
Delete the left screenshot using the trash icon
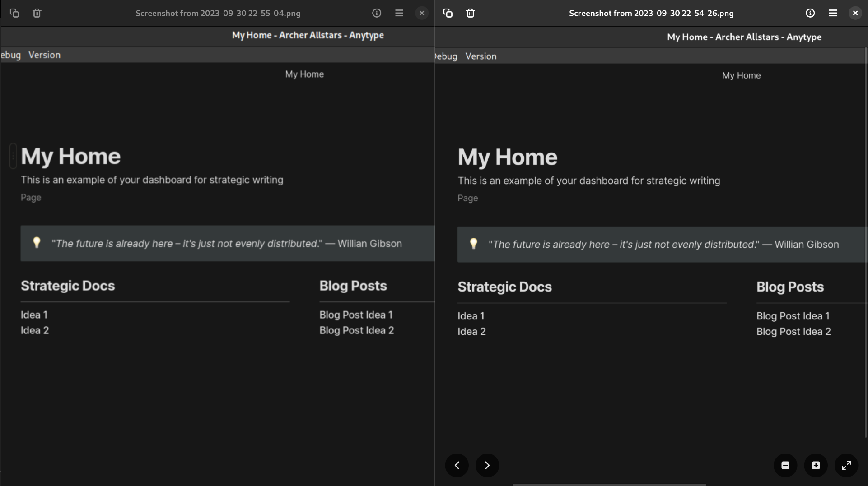37,13
